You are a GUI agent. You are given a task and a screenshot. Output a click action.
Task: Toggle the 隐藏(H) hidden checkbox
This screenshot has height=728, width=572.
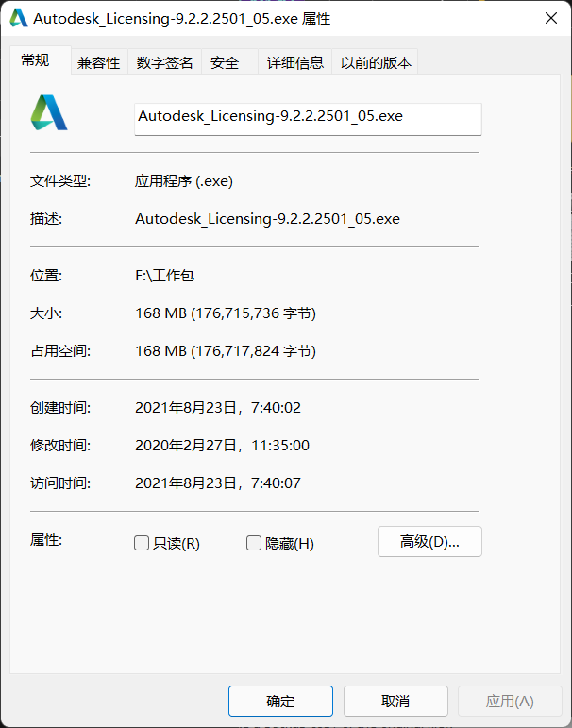point(253,543)
